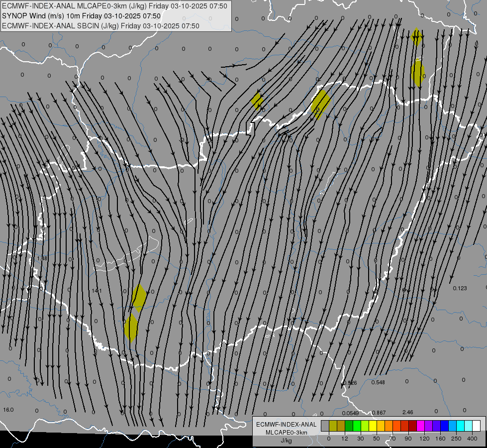
Task: Click the map value 0.867
Action: pyautogui.click(x=379, y=413)
